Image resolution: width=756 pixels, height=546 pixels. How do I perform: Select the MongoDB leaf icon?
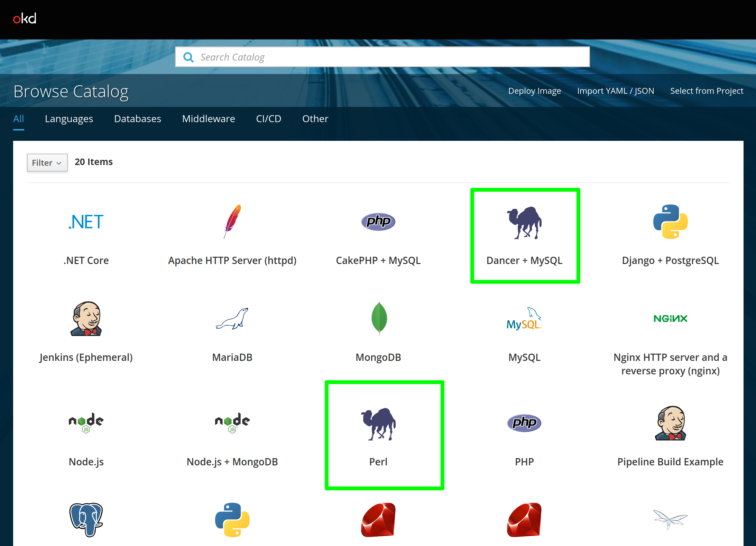tap(379, 318)
